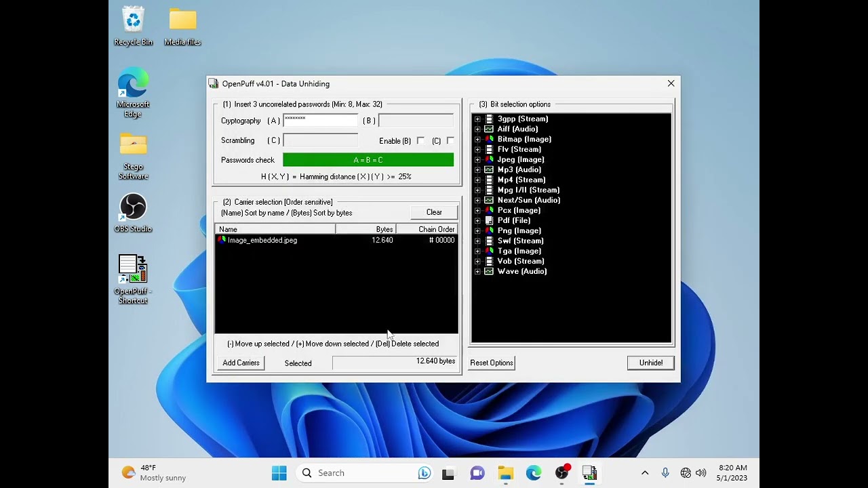Click the Jpeg (Image) color icon

[489, 159]
